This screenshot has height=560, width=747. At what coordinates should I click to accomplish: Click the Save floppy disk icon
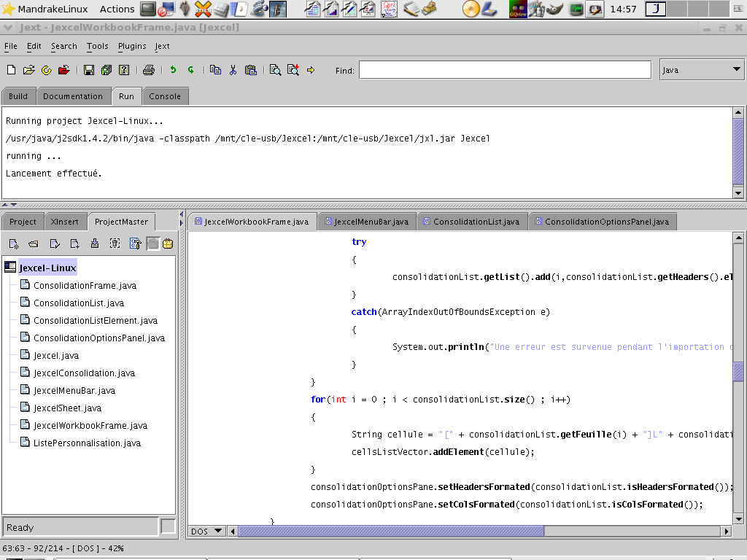point(89,70)
